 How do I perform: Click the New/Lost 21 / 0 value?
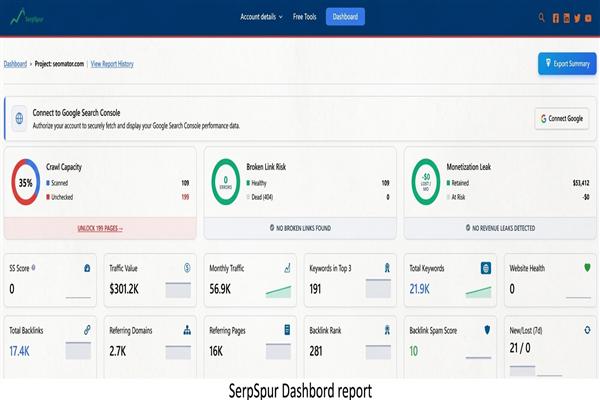click(x=520, y=348)
